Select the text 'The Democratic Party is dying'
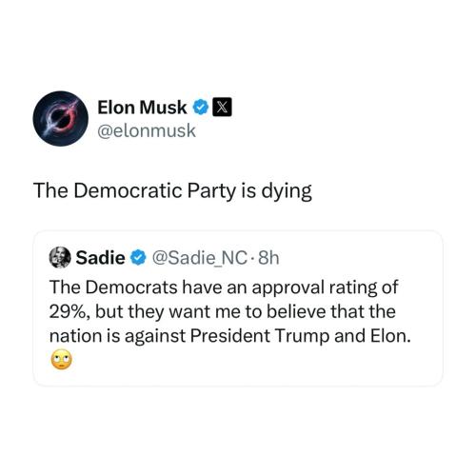This screenshot has height=476, width=476. point(172,191)
